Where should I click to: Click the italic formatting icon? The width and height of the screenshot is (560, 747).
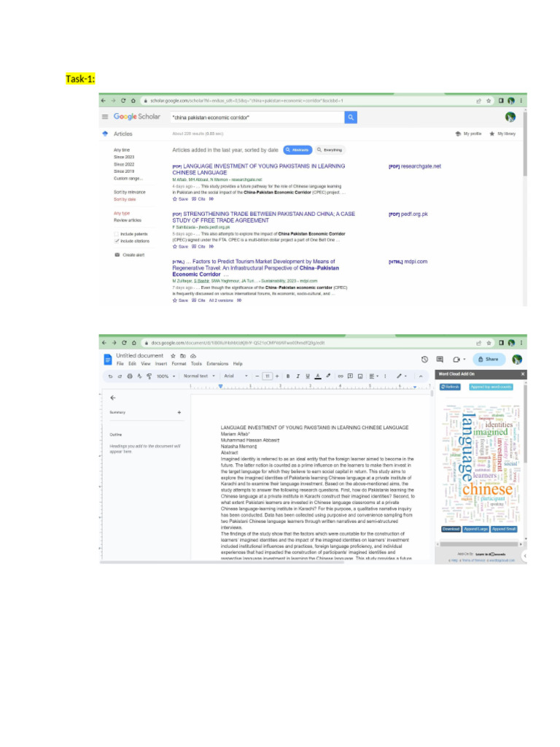(297, 376)
